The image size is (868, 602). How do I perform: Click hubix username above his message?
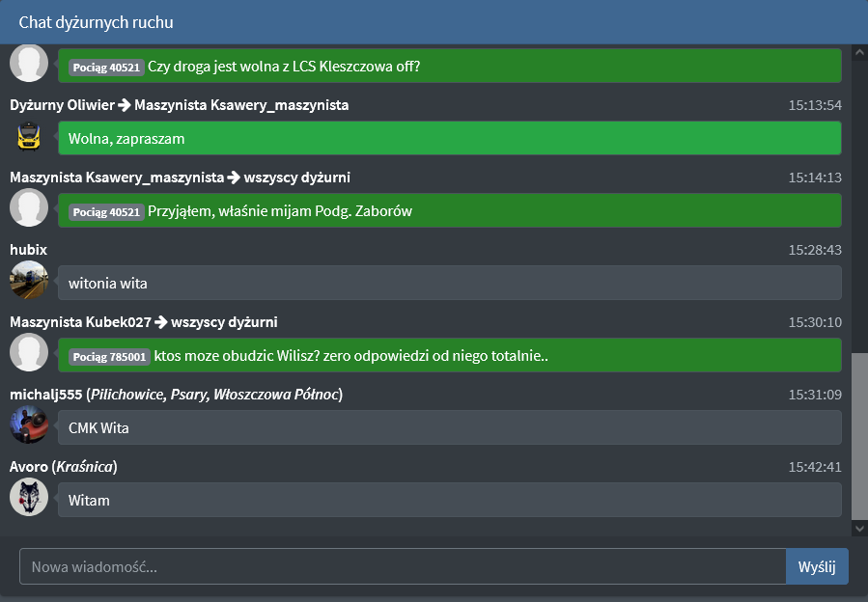[x=29, y=250]
